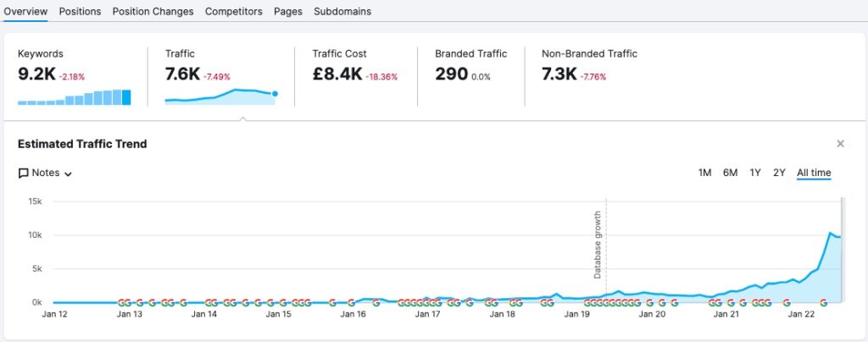This screenshot has height=342, width=868.
Task: Open the Notes dropdown
Action: pos(46,173)
